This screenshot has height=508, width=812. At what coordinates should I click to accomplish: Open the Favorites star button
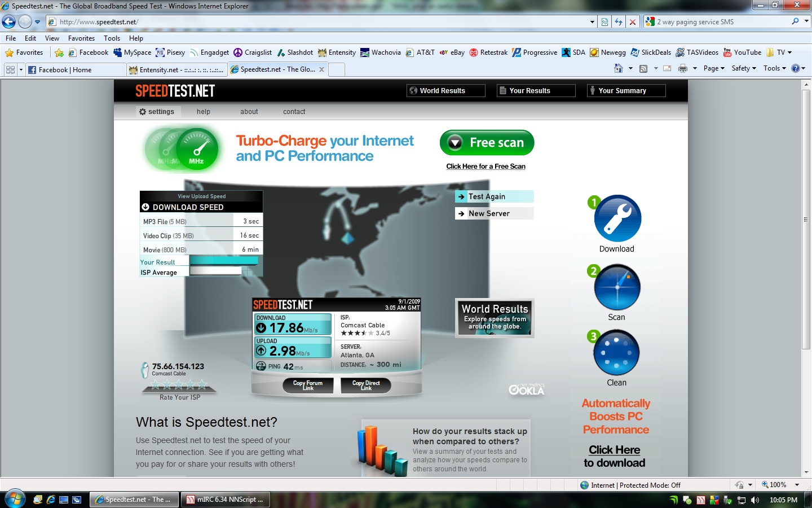(24, 52)
